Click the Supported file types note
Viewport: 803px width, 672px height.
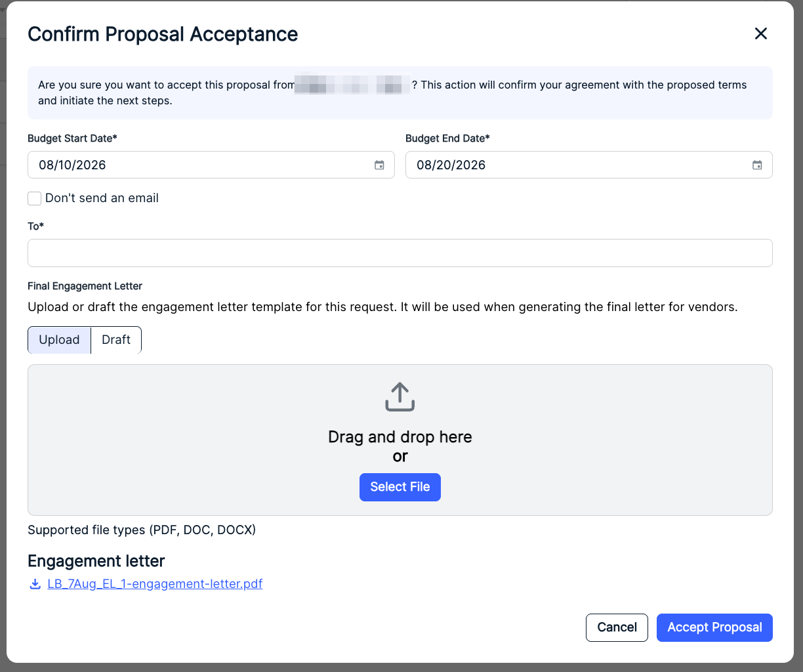click(142, 530)
